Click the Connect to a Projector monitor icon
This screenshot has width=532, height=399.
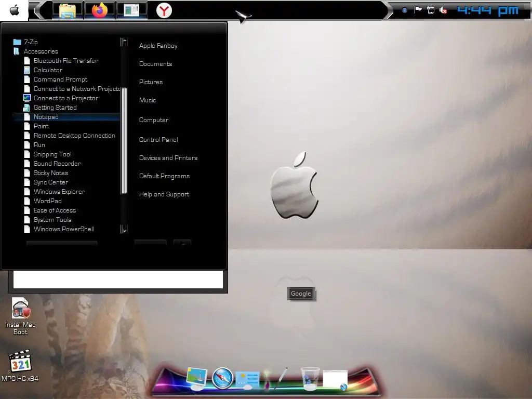pyautogui.click(x=27, y=98)
